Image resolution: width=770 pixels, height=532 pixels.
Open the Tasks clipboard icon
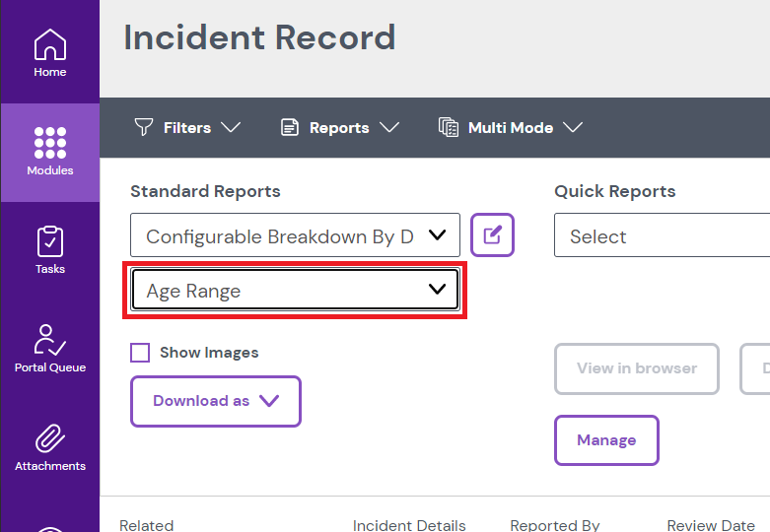point(49,241)
